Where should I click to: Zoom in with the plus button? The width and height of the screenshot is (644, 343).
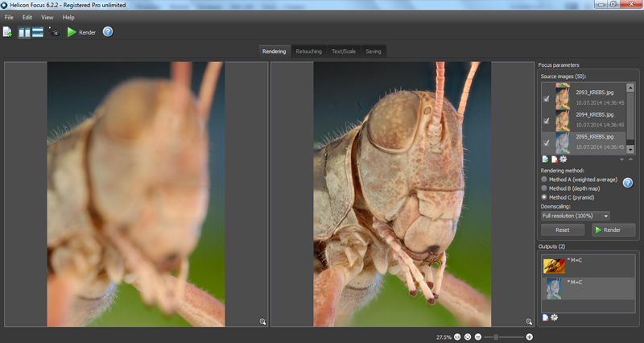point(530,337)
